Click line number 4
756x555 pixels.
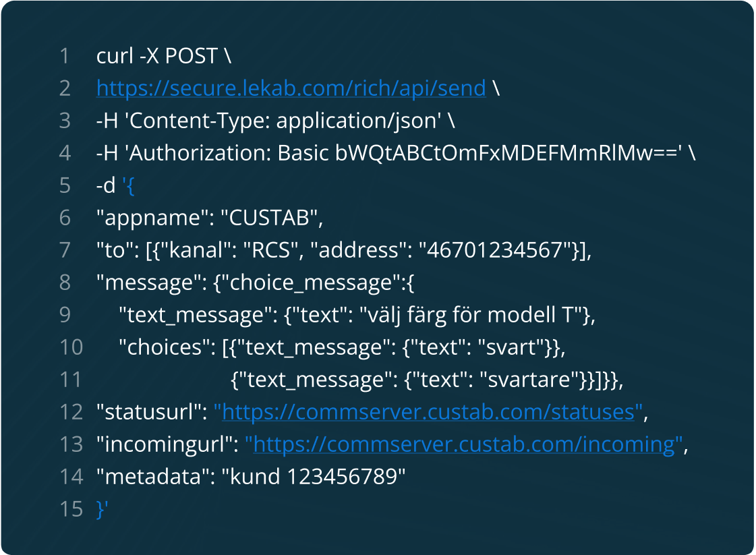[x=65, y=153]
